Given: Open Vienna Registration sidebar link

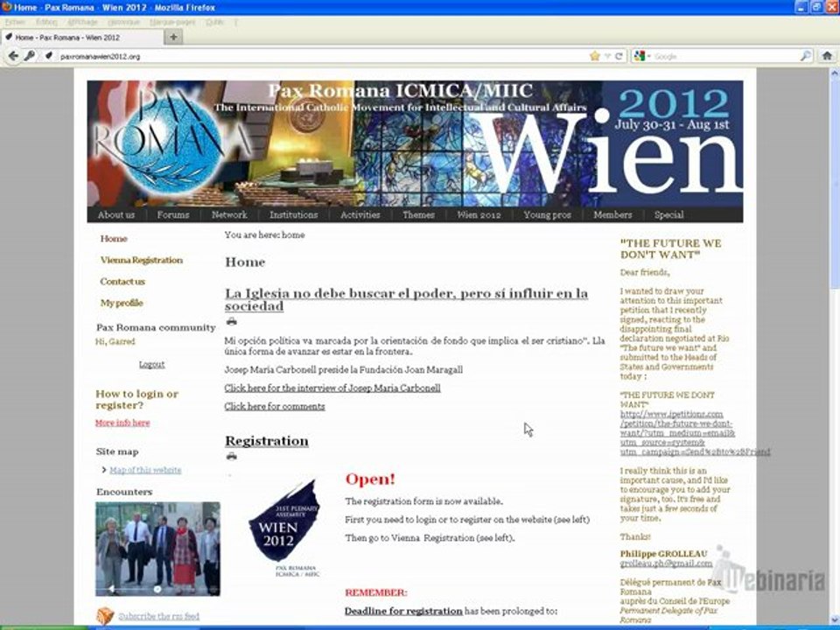Looking at the screenshot, I should [x=142, y=261].
